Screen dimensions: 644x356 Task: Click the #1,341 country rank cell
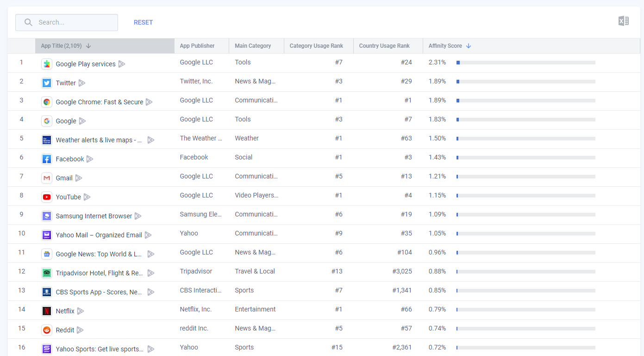(x=402, y=290)
